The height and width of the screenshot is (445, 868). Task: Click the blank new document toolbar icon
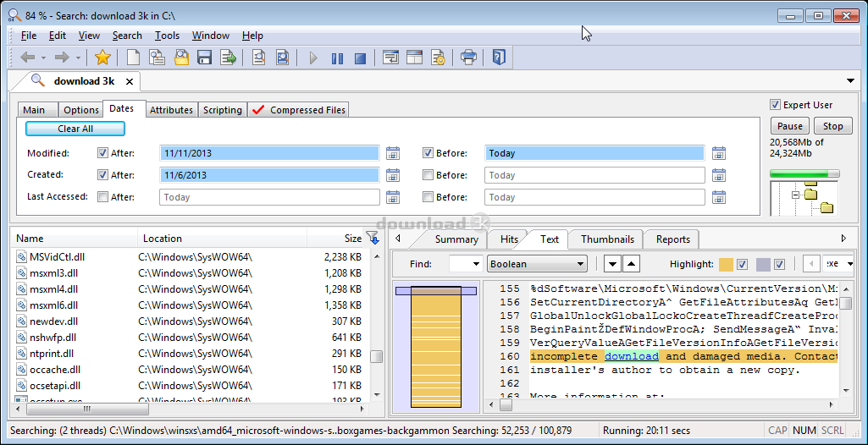[134, 57]
